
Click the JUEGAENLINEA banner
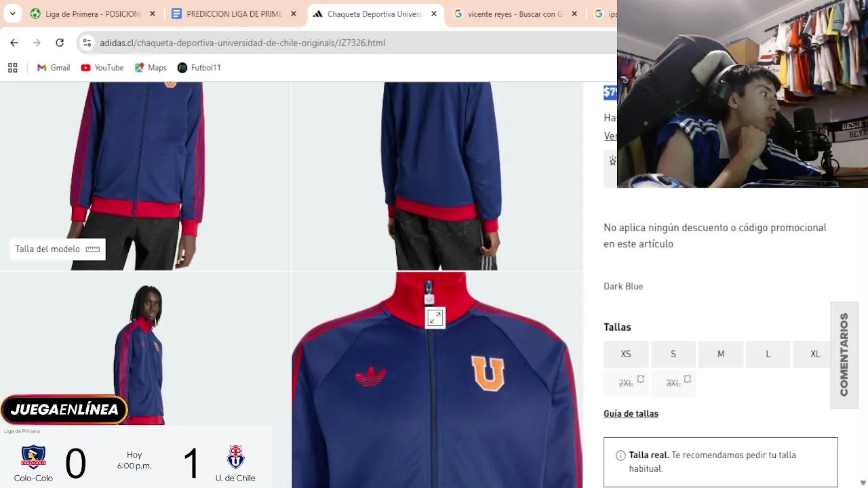click(x=64, y=409)
